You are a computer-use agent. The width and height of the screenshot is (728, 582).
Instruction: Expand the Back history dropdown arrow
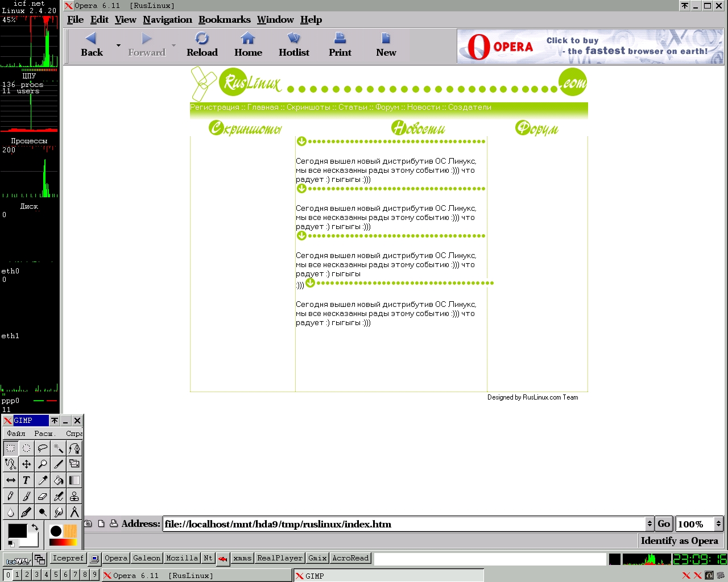(118, 45)
